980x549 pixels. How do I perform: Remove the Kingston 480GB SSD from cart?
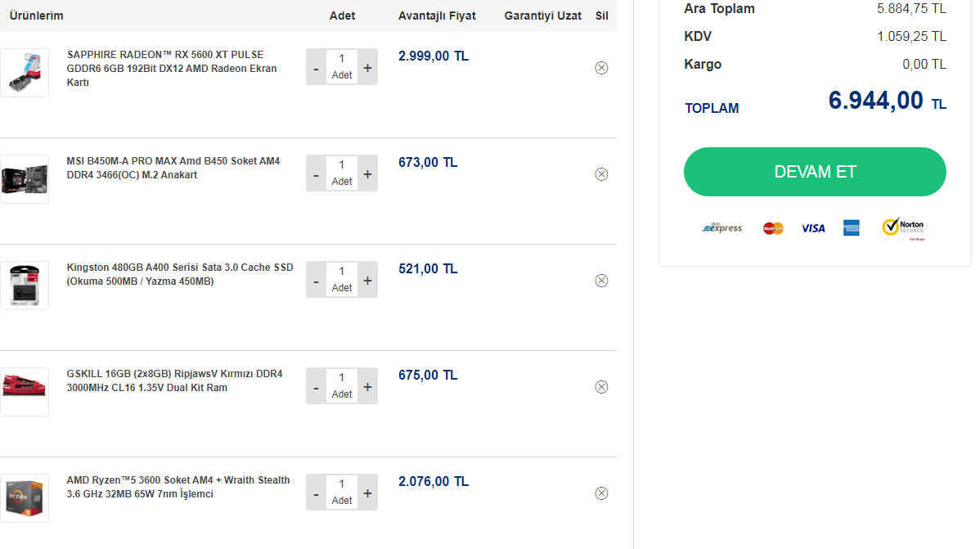601,281
